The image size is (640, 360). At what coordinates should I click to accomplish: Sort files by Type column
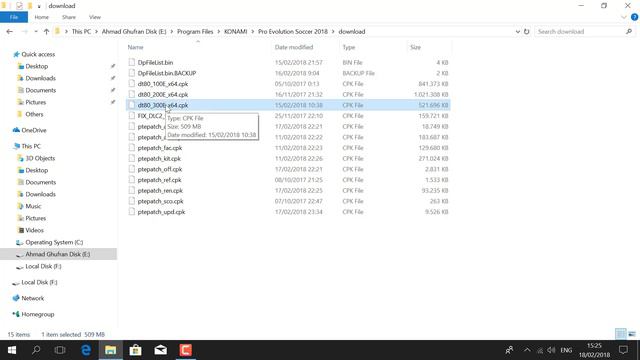(x=349, y=47)
